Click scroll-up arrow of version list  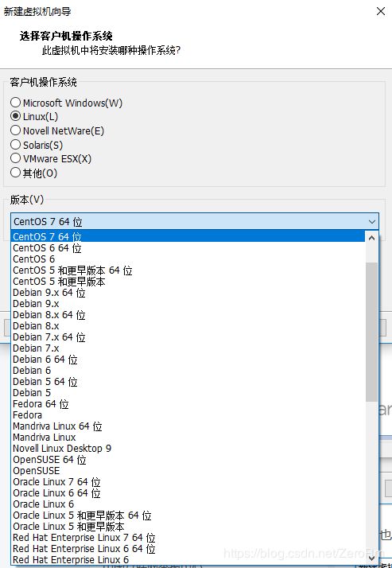(371, 238)
